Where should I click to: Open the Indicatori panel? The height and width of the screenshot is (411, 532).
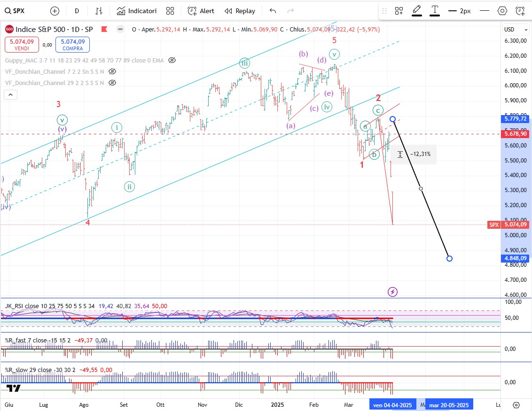[x=137, y=11]
